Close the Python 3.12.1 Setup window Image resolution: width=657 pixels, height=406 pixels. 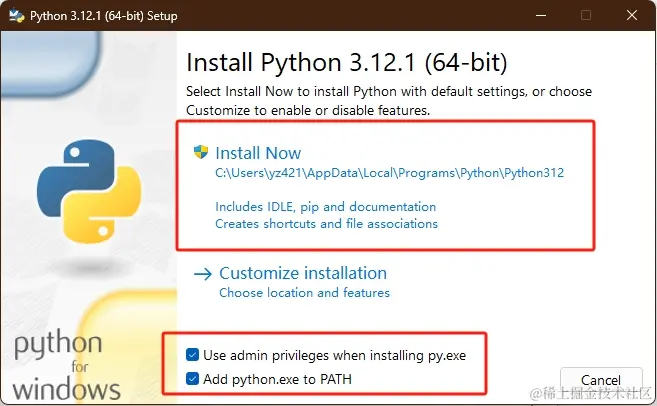click(632, 16)
